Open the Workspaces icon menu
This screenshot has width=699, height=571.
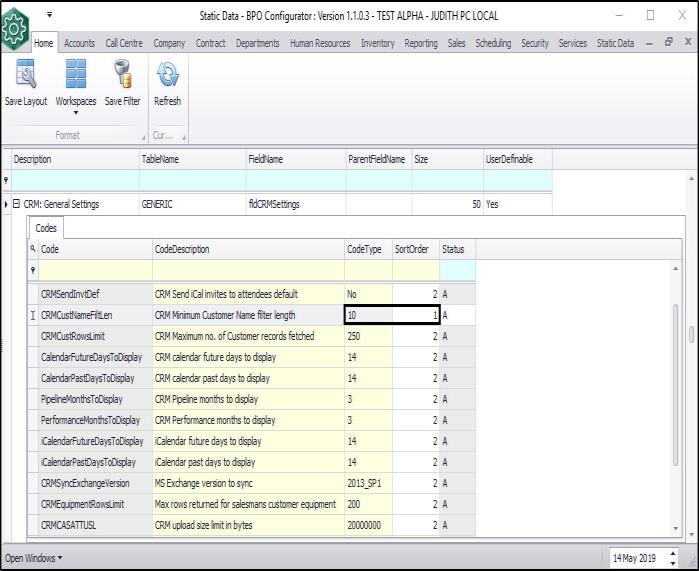click(x=75, y=77)
